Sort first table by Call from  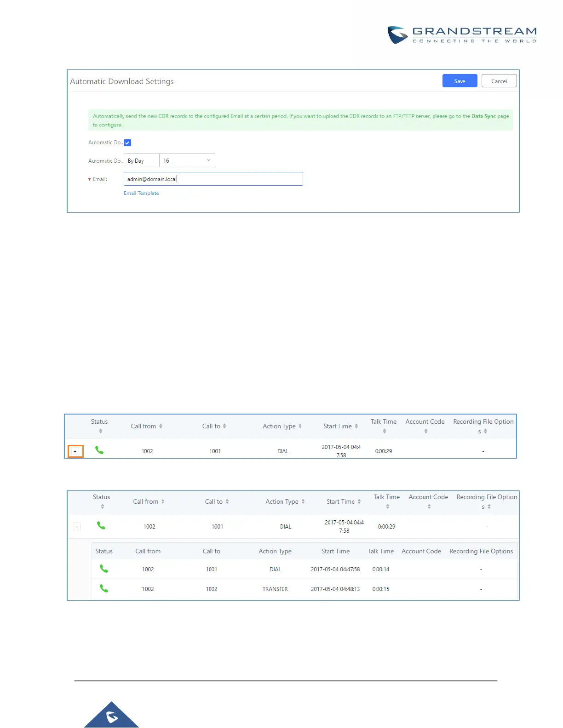click(x=161, y=426)
